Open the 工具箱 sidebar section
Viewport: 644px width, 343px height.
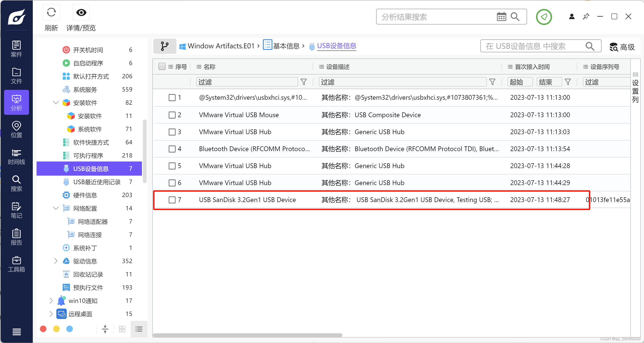(x=17, y=264)
